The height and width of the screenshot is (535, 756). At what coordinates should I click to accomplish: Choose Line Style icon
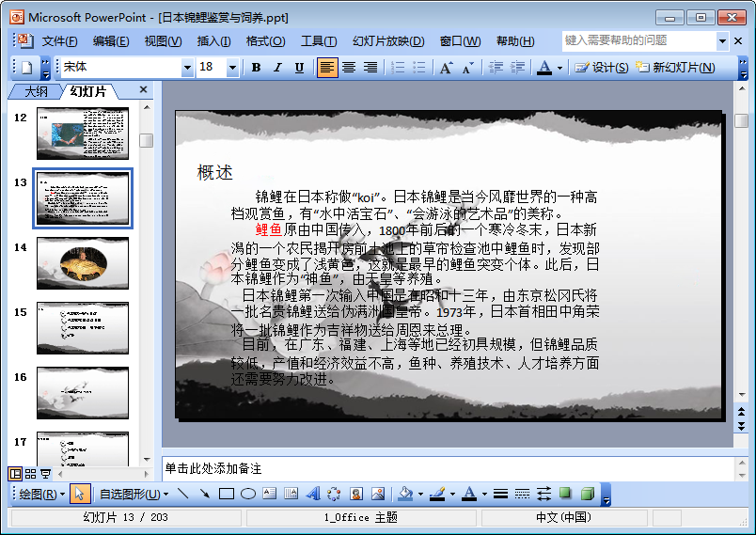[500, 494]
